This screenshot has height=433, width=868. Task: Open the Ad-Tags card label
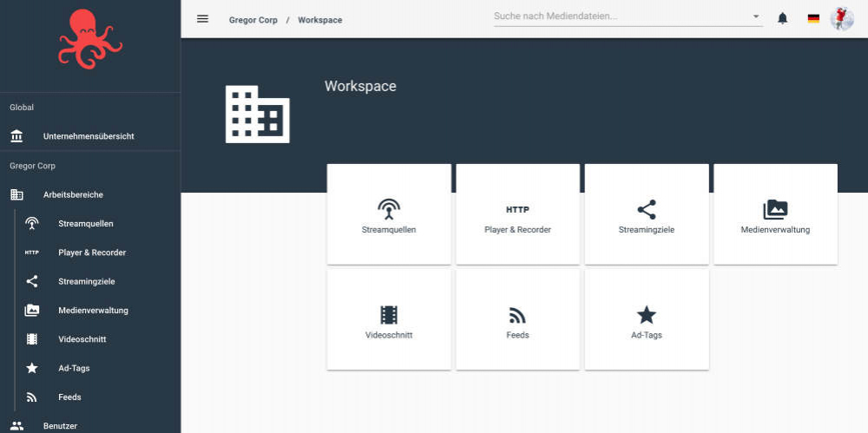pos(647,335)
